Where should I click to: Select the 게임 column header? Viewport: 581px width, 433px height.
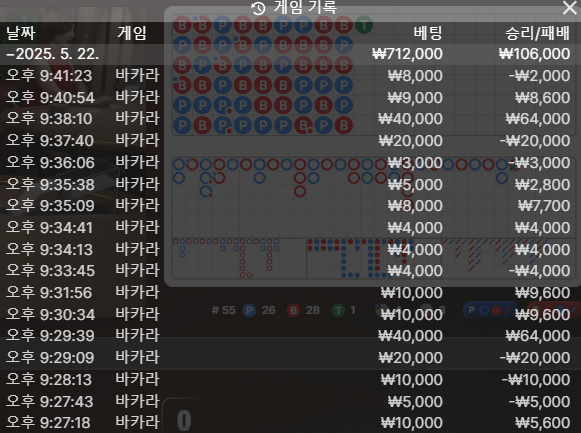pos(132,33)
